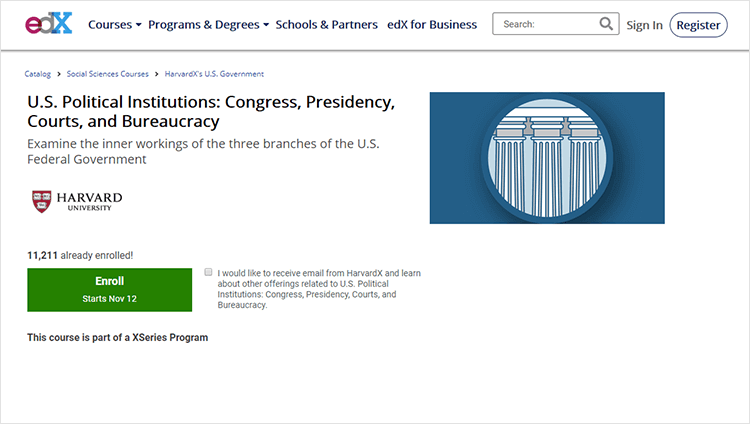Open Social Sciences Courses breadcrumb link

(108, 74)
